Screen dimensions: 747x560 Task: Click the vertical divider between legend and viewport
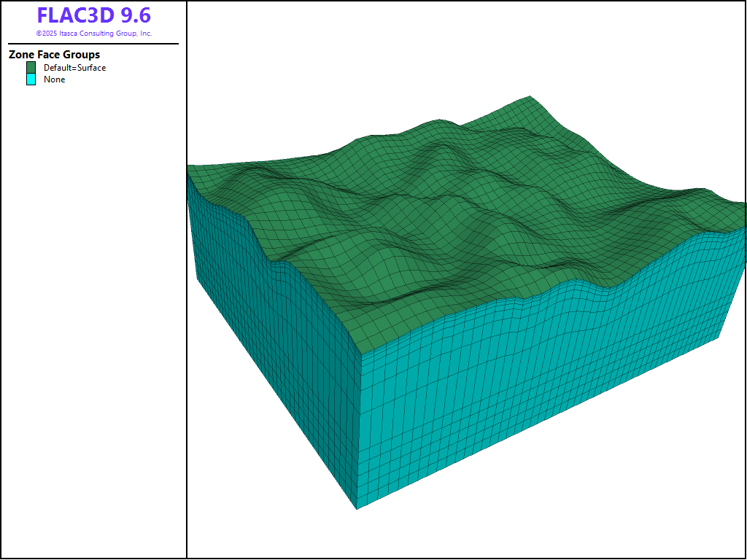(187, 292)
